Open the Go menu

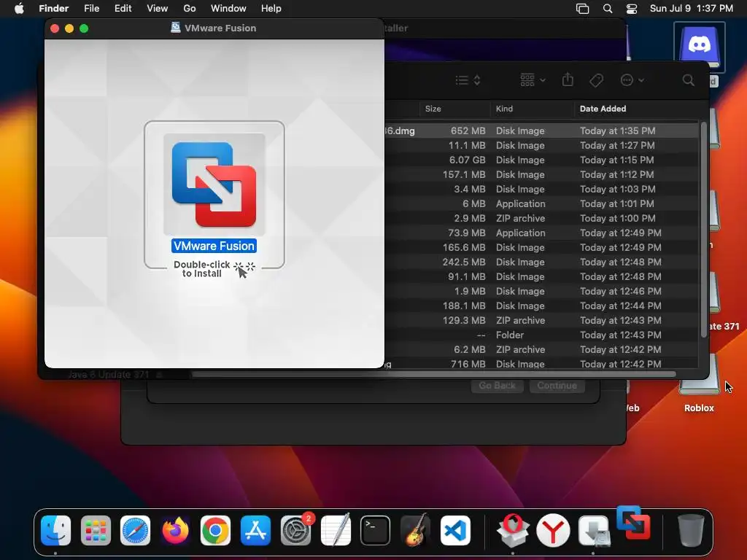click(189, 8)
